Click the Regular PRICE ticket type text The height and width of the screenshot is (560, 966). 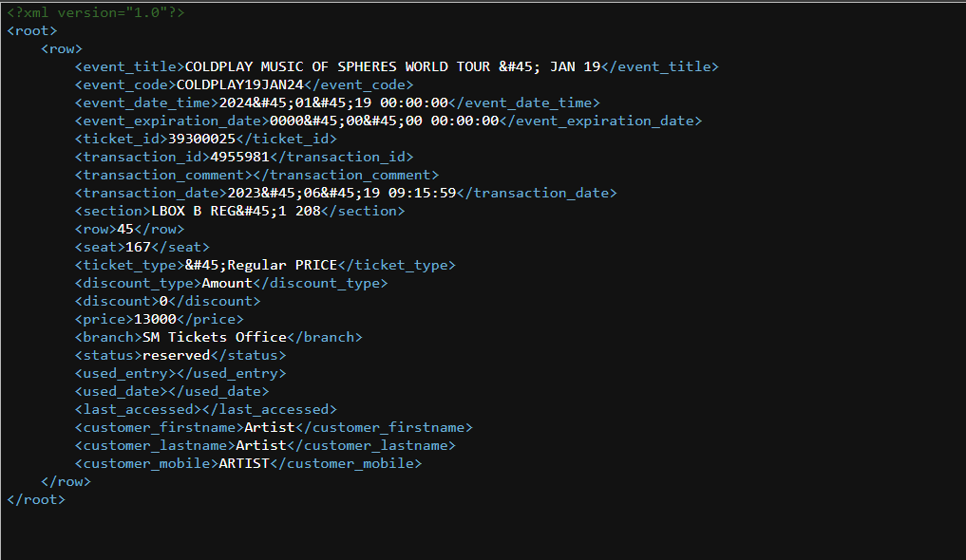(282, 265)
